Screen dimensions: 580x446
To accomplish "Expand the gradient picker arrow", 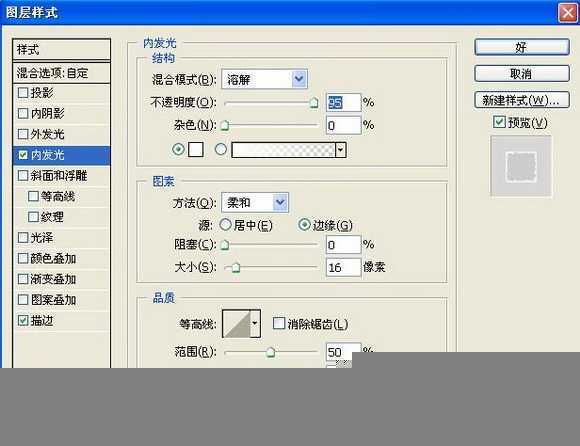I will [x=341, y=150].
